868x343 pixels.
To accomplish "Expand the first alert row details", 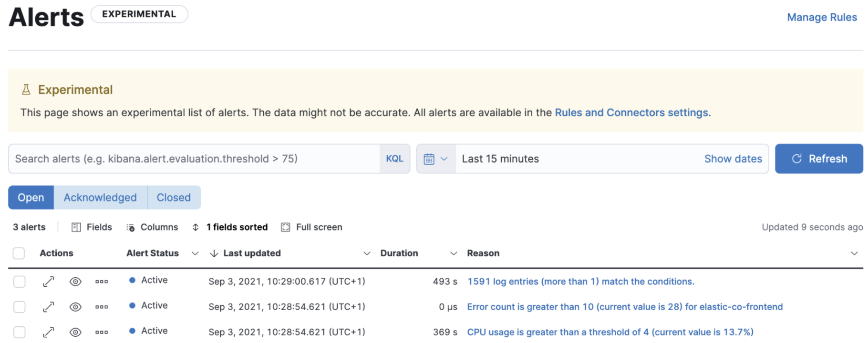I will click(48, 282).
